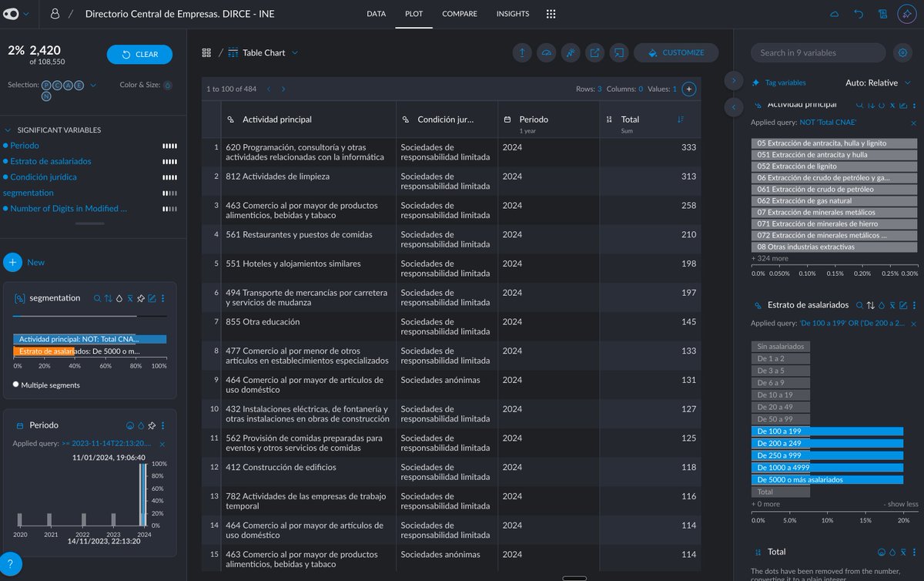The height and width of the screenshot is (581, 924).
Task: Sort by Total column descending arrow
Action: [x=681, y=119]
